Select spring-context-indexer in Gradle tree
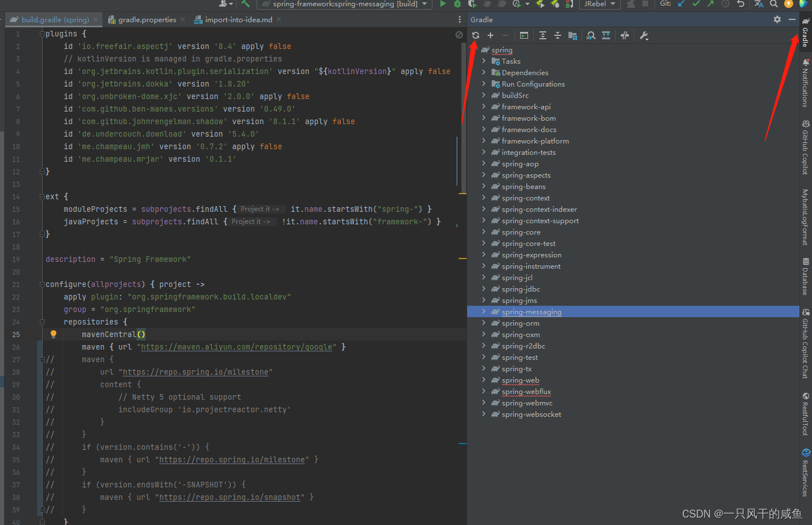812x525 pixels. pyautogui.click(x=539, y=209)
